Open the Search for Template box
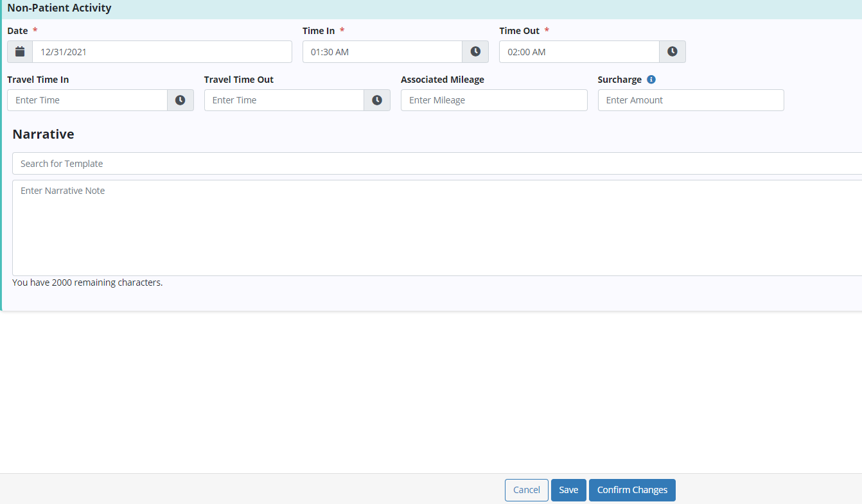This screenshot has height=504, width=862. pos(437,164)
